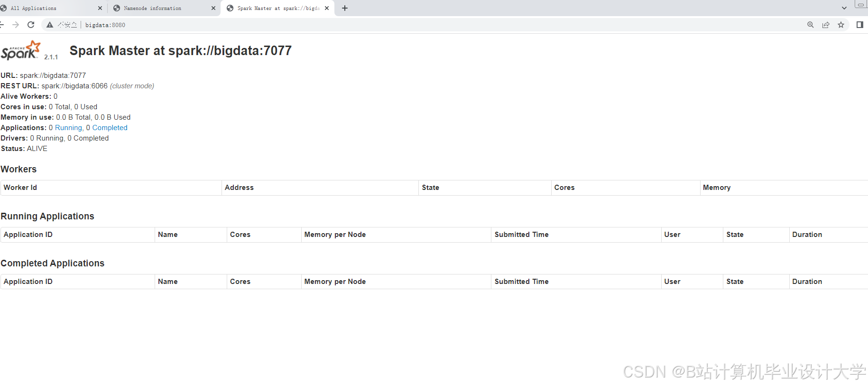The image size is (868, 387).
Task: Go back with the arrow icon
Action: [2, 25]
